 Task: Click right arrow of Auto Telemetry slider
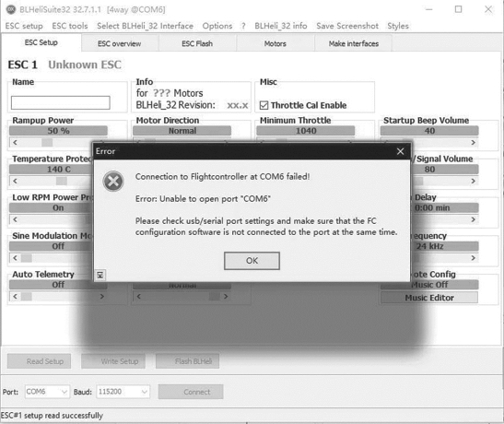[x=102, y=297]
